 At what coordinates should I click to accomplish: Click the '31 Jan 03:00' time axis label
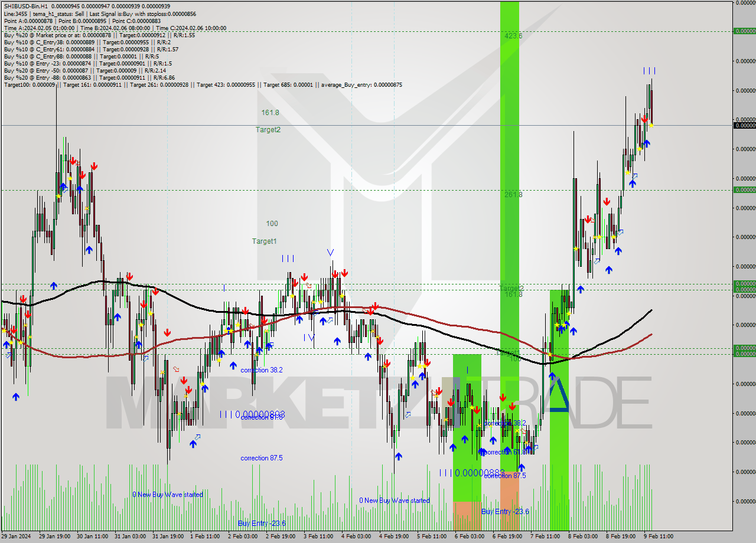point(131,537)
